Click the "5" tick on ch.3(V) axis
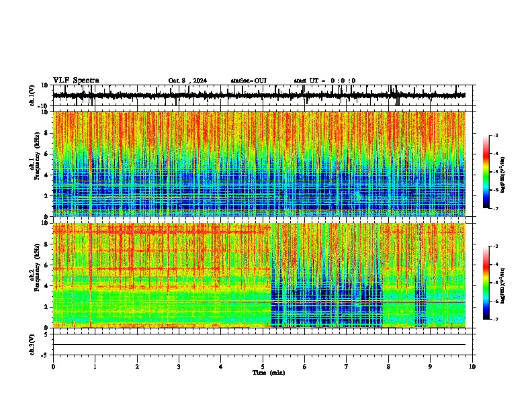Viewport: 532px width, 411px height. click(46, 334)
